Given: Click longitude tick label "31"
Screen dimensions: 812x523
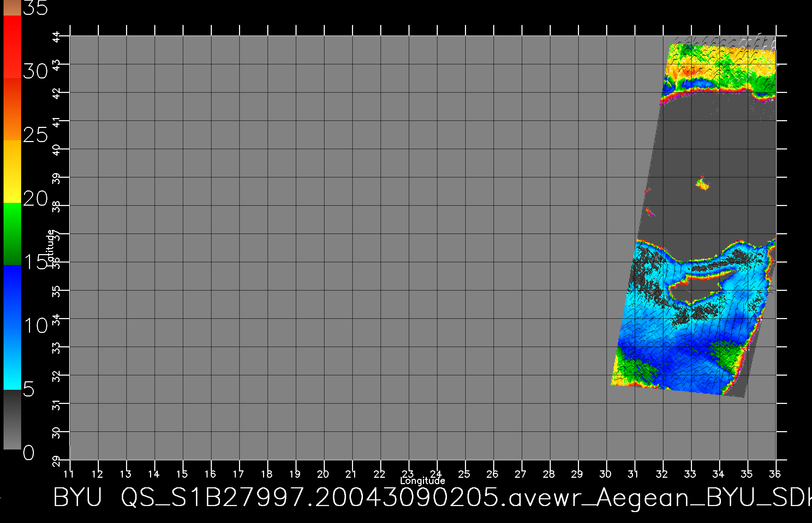Looking at the screenshot, I should pyautogui.click(x=634, y=474).
